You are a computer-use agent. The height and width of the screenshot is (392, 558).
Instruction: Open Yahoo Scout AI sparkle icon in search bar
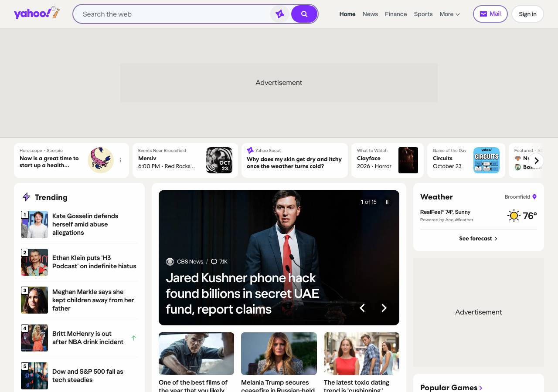coord(280,14)
